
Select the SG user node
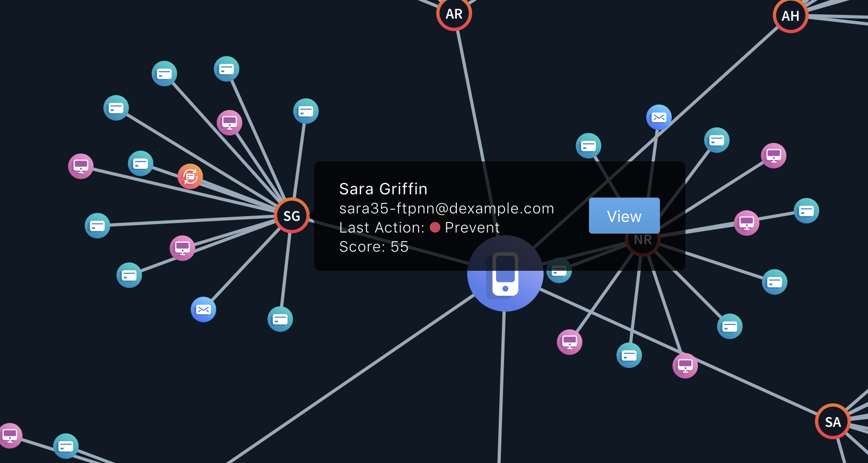click(x=292, y=216)
